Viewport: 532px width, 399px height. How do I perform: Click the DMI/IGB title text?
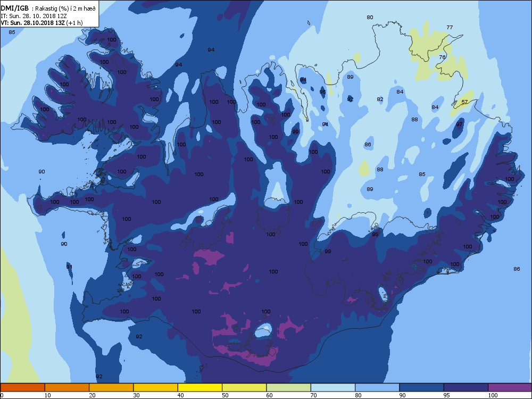[15, 9]
